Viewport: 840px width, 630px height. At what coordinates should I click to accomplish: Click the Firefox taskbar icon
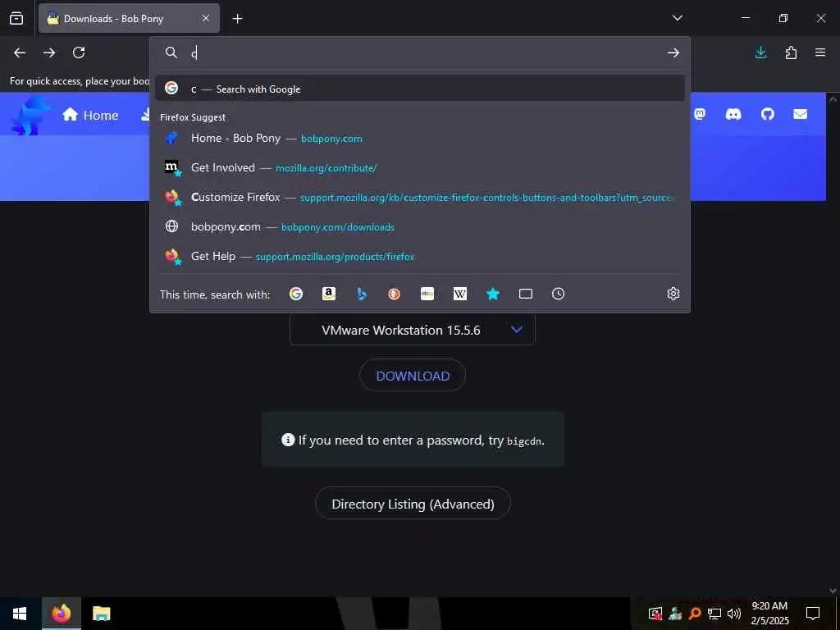point(61,614)
